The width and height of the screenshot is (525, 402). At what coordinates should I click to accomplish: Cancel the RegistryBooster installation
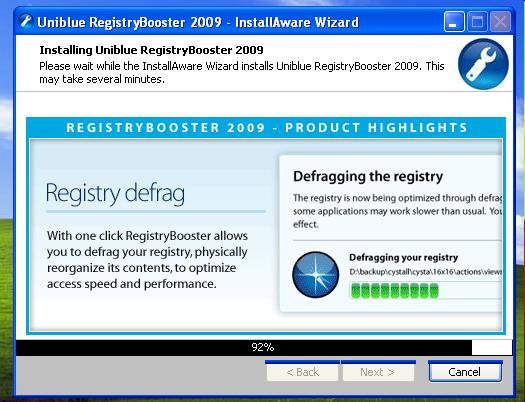pyautogui.click(x=465, y=372)
